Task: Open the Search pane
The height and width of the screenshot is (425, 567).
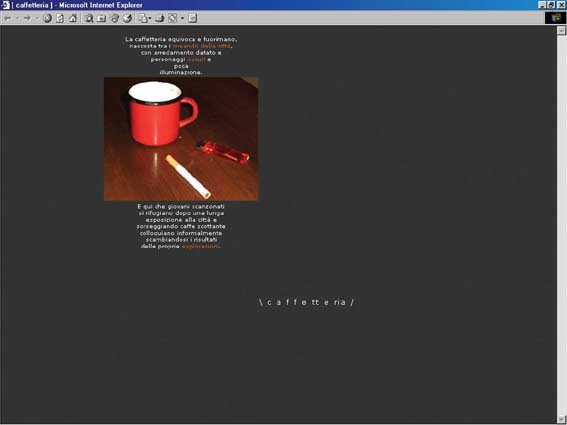Action: [89, 18]
